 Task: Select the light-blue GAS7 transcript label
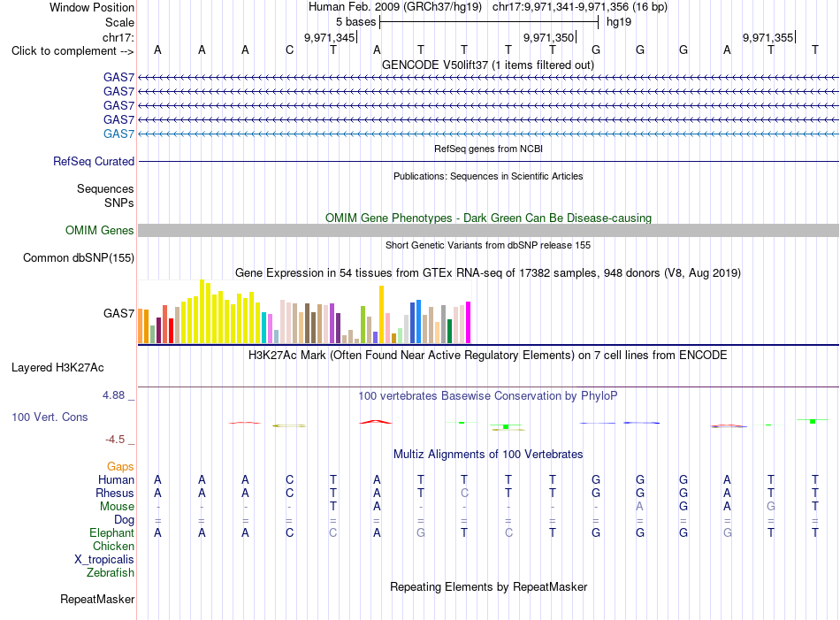[119, 134]
